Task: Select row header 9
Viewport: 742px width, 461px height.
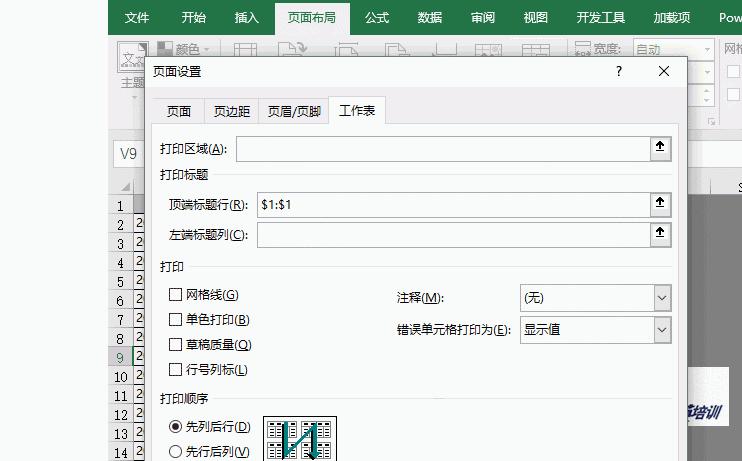Action: point(121,357)
